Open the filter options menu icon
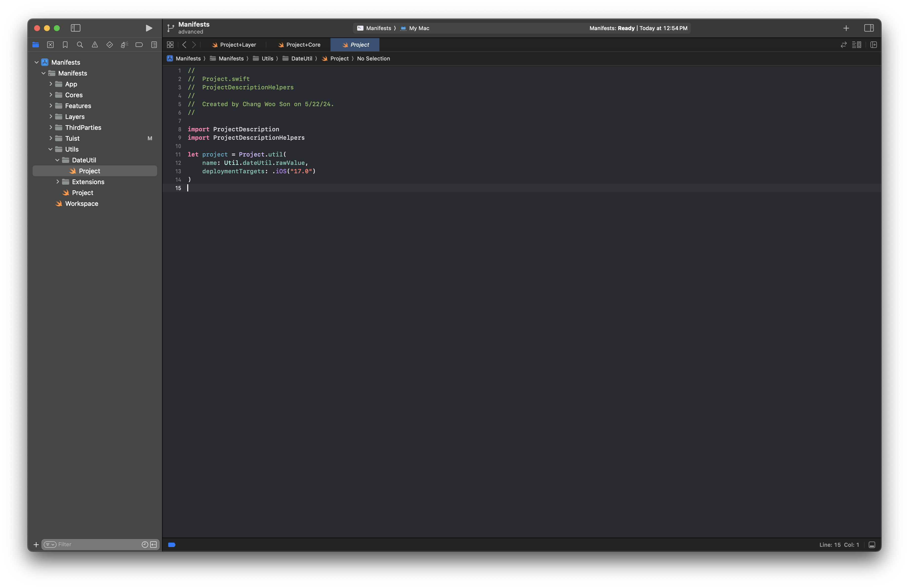 click(x=50, y=545)
